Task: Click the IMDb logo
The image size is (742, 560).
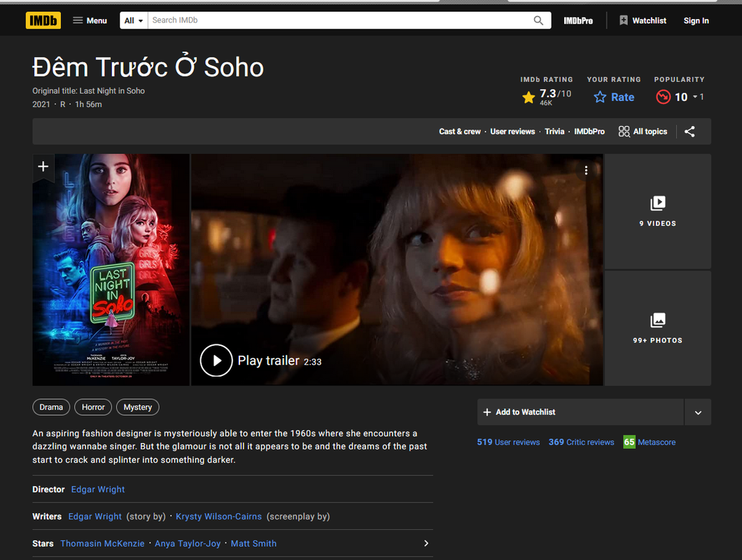Action: pos(43,20)
